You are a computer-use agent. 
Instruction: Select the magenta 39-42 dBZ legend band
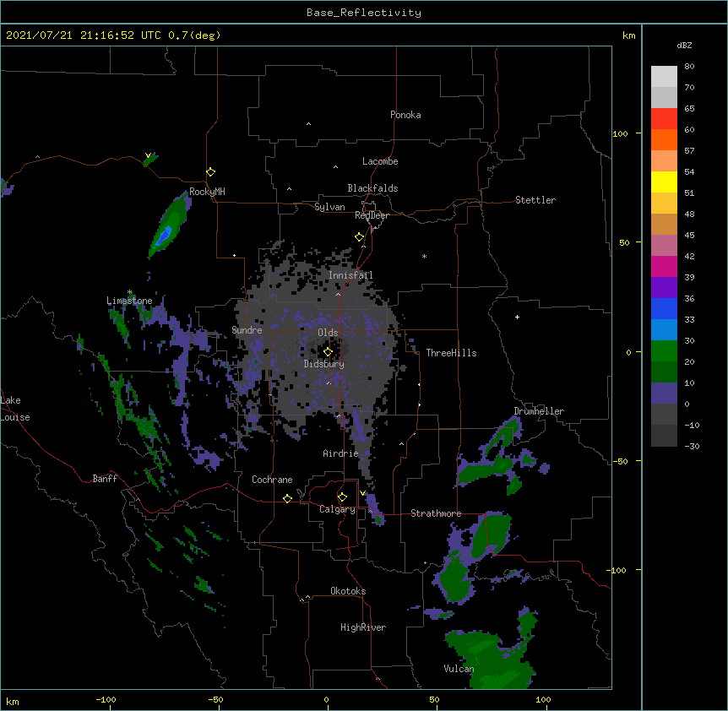(x=664, y=266)
